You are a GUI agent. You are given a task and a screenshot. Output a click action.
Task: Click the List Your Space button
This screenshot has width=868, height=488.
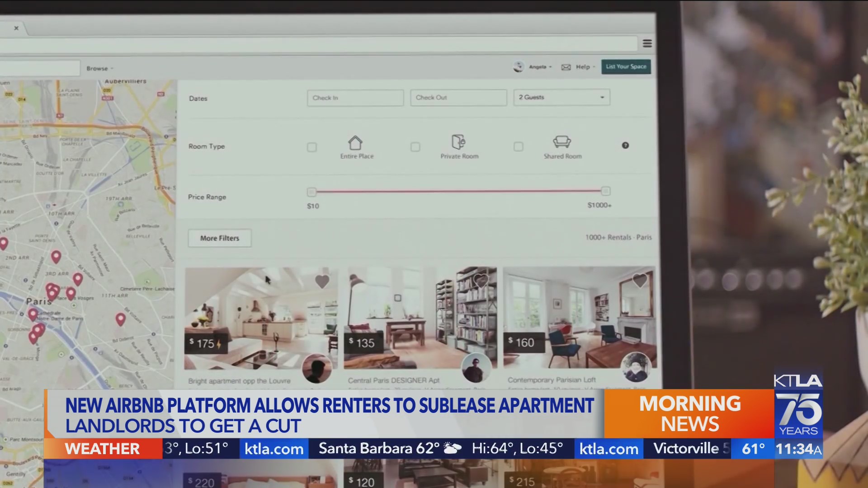pyautogui.click(x=626, y=66)
